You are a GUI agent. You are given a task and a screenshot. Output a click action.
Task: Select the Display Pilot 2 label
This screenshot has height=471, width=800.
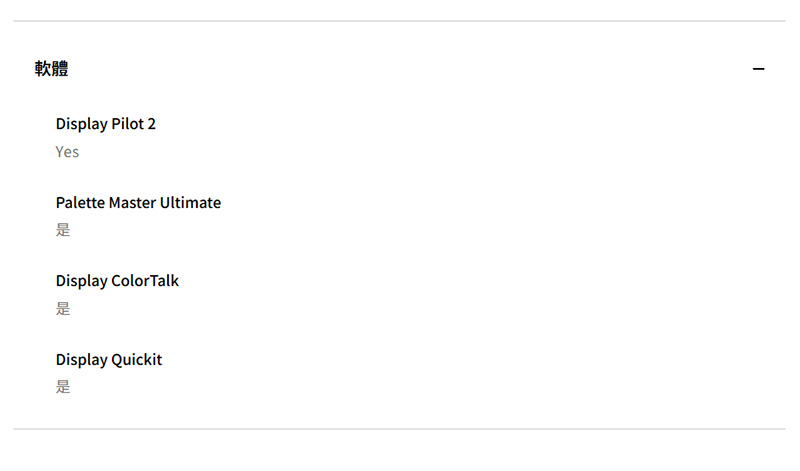coord(106,124)
